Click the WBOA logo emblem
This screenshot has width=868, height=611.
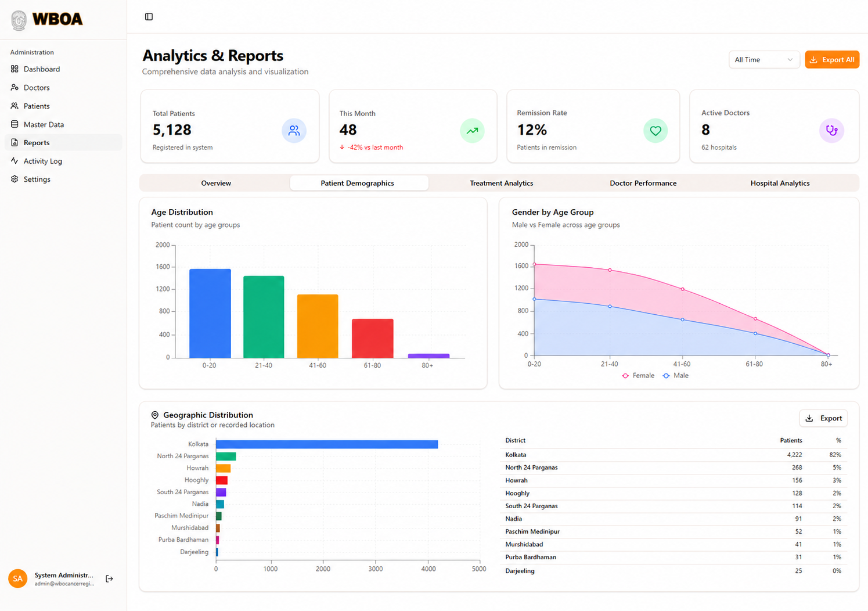pos(19,20)
